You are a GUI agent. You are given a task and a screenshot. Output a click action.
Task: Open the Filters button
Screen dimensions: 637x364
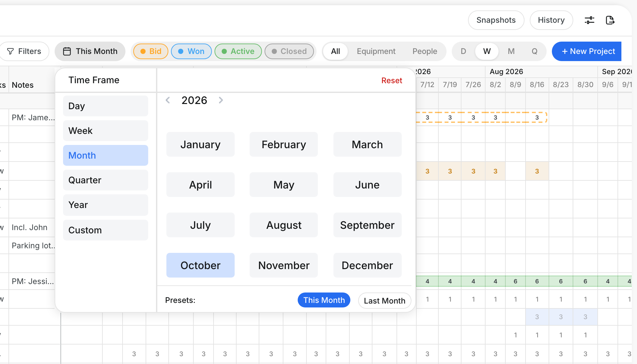click(24, 51)
